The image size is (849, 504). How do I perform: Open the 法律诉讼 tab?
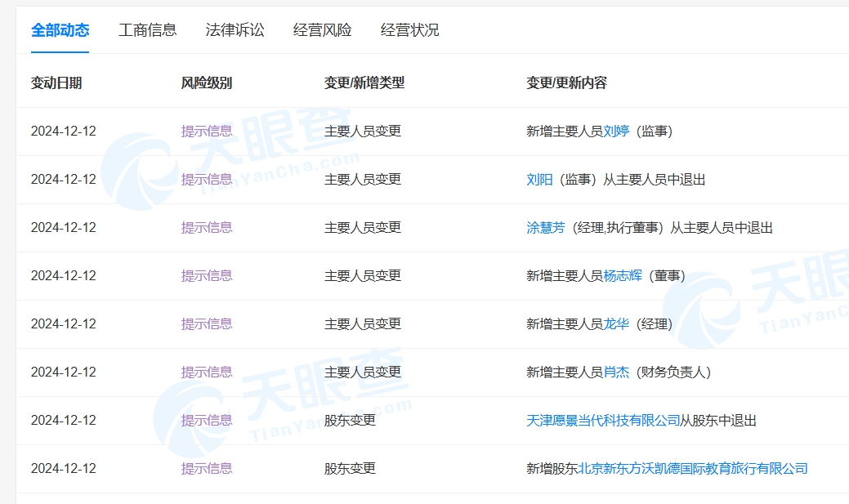235,30
